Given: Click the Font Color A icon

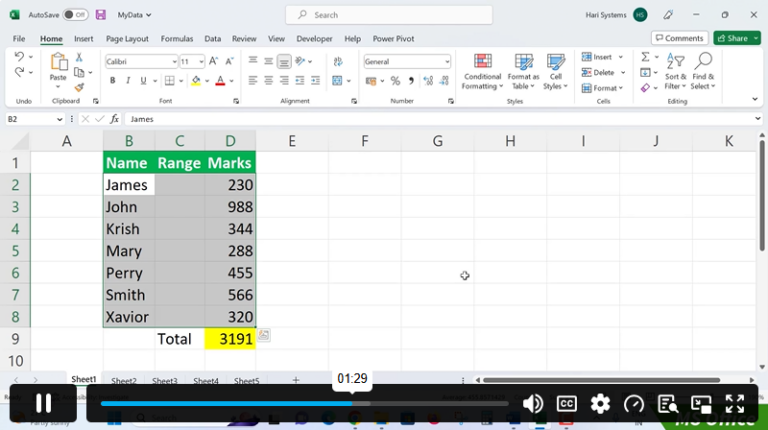Looking at the screenshot, I should pos(220,80).
